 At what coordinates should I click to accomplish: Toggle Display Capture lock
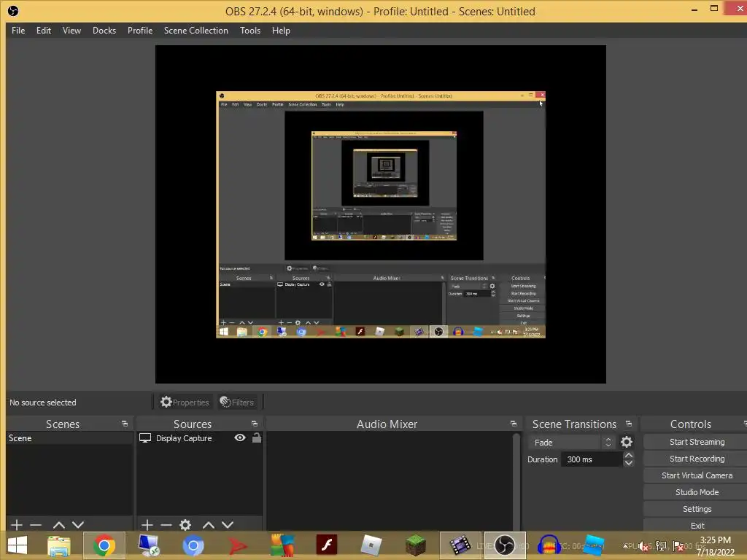click(256, 437)
